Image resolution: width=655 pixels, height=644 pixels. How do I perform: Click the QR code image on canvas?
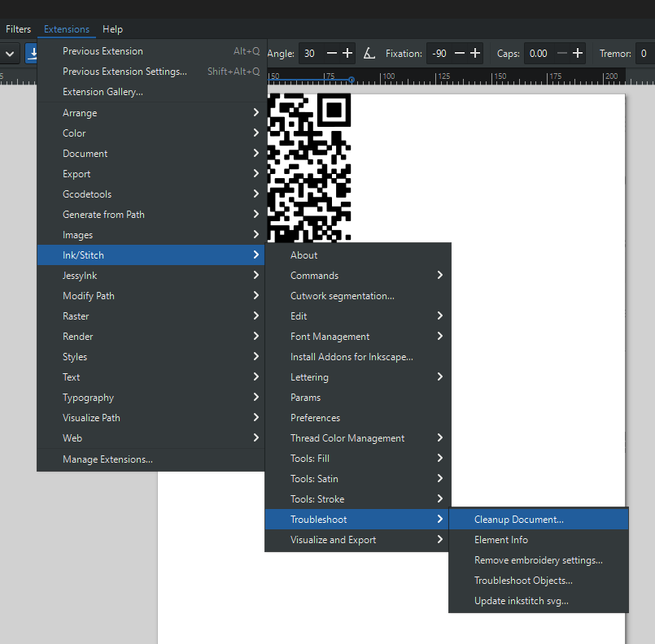coord(308,168)
